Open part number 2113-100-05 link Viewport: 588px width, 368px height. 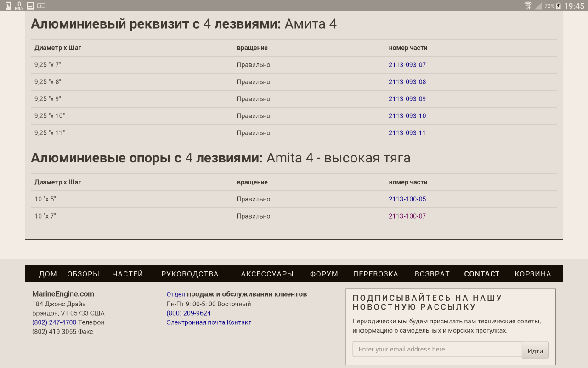407,199
